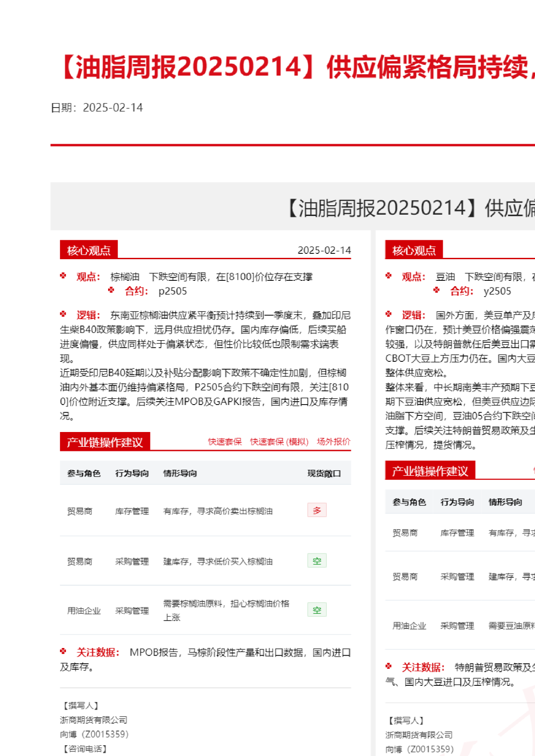Click the green 空 badge in 寻求低价买入棕榈油 row
Screen dimensions: 535x756
coord(317,561)
